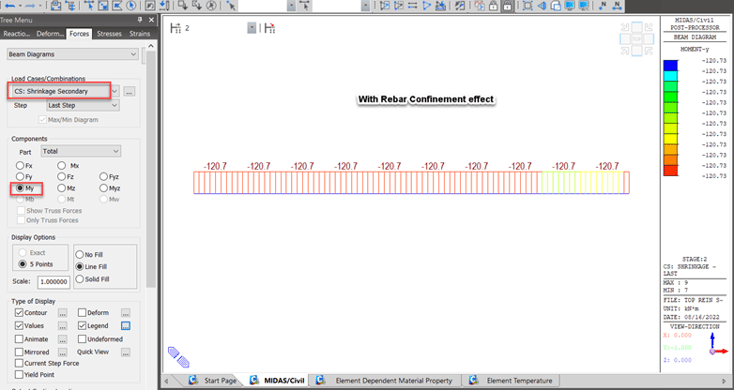This screenshot has width=734, height=390.
Task: Select the Fx force component
Action: point(20,165)
